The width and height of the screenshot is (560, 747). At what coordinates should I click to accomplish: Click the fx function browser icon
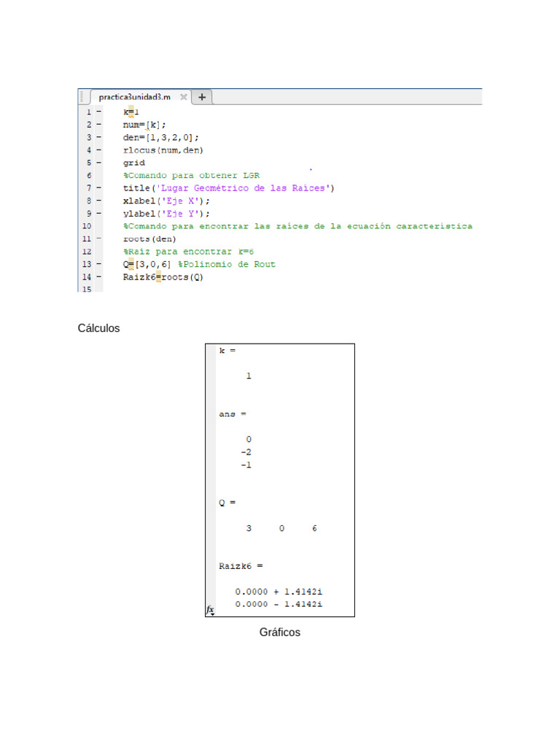click(x=210, y=609)
